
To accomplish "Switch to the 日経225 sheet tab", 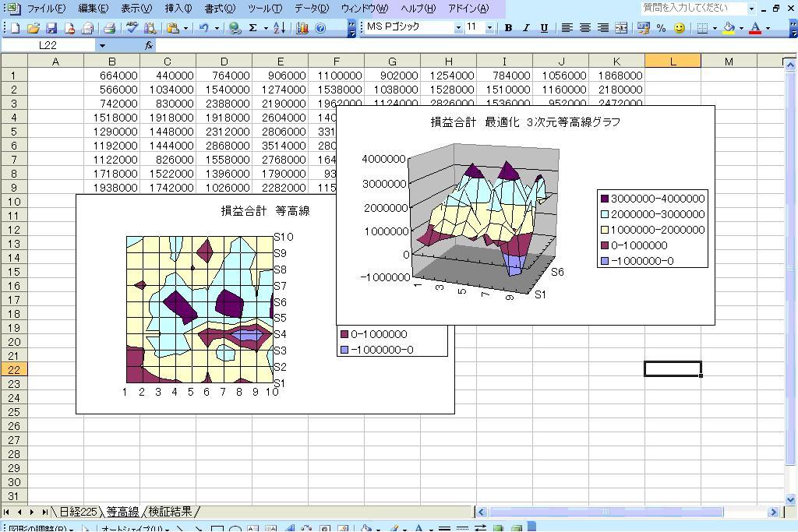I will point(78,512).
